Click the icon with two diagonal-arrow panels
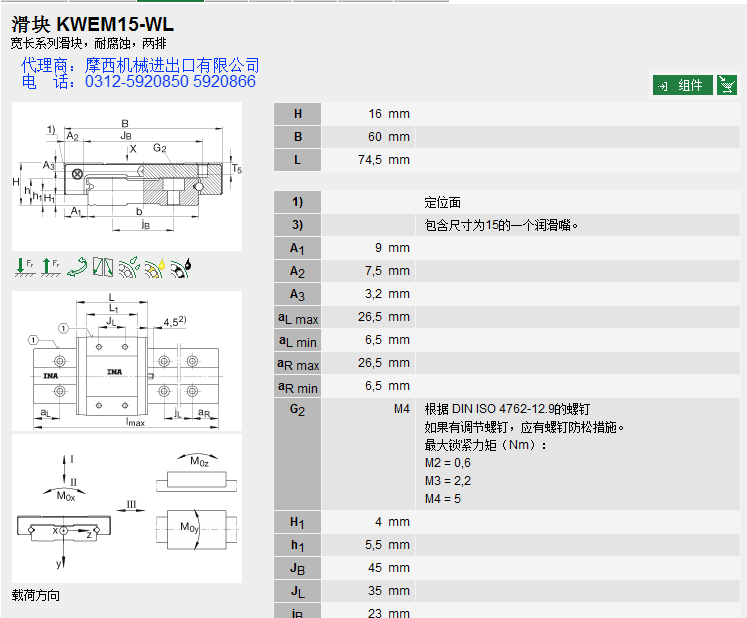 tap(103, 267)
